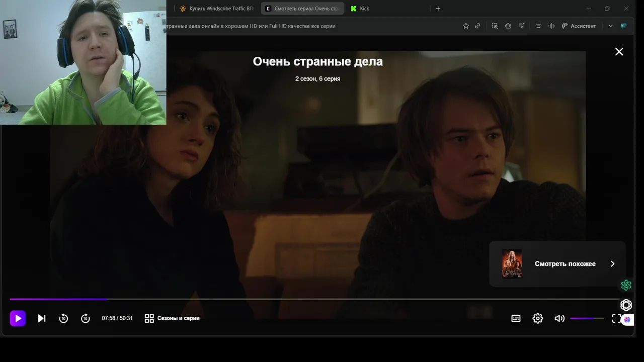Open the Сезоны и серии grid icon
The image size is (644, 362).
pos(149,318)
